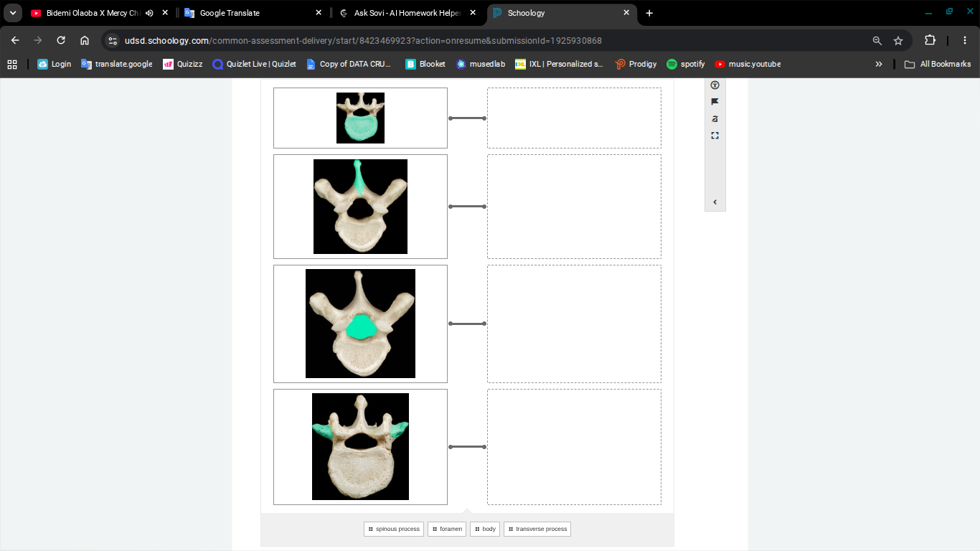Bookmark this page with the star icon
Viewport: 980px width, 551px height.
point(898,41)
